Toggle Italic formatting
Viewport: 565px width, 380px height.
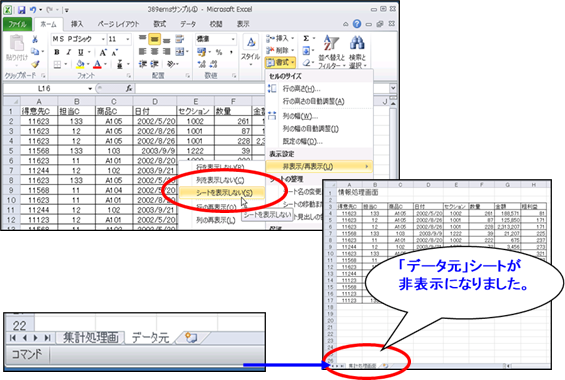click(x=68, y=52)
